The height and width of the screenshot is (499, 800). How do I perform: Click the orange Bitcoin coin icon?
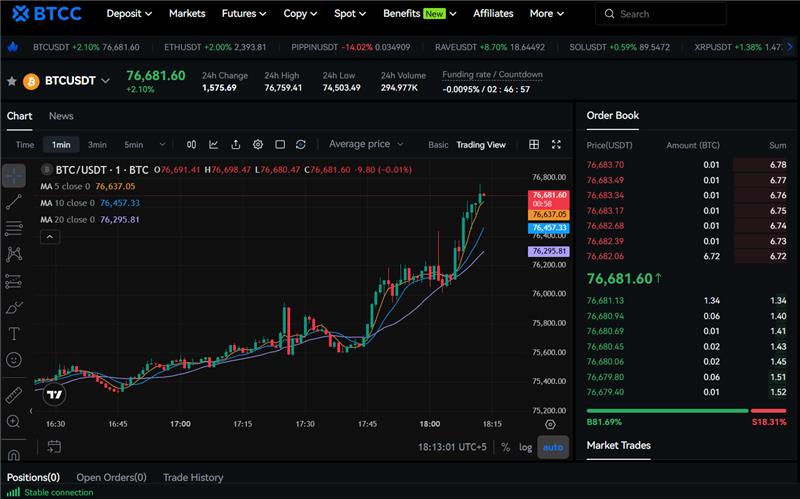(31, 81)
